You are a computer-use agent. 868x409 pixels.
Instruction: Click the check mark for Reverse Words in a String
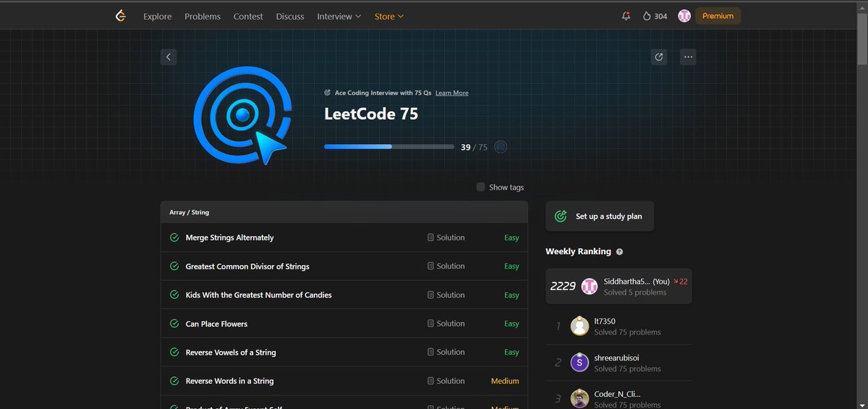click(174, 381)
